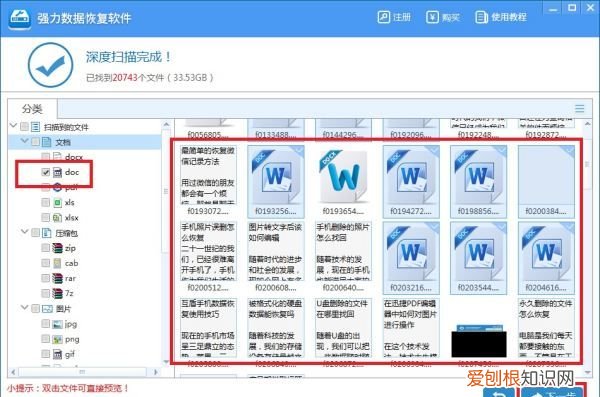
Task: Click tree horizontal scroll right arrow
Action: [x=155, y=372]
